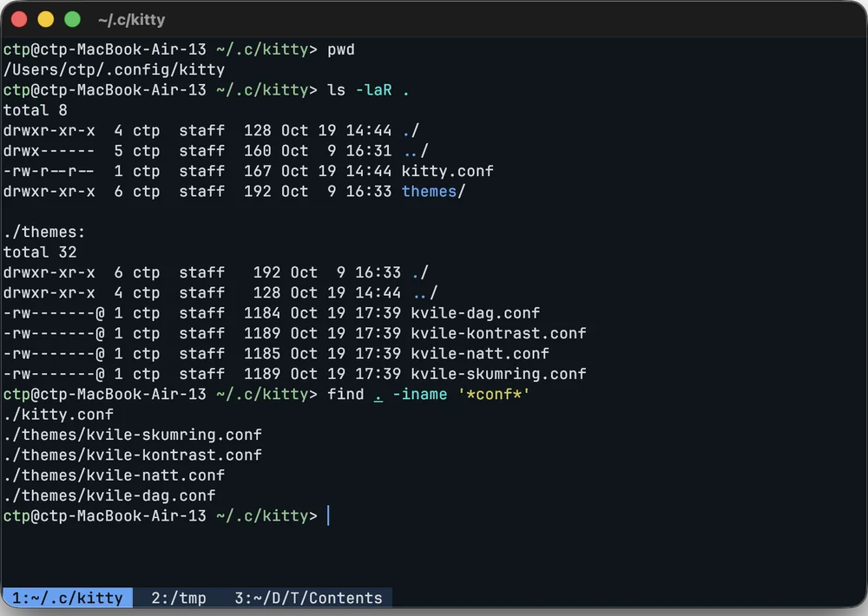The width and height of the screenshot is (868, 616).
Task: Click kvile-dag.conf in the ls listing
Action: 476,313
